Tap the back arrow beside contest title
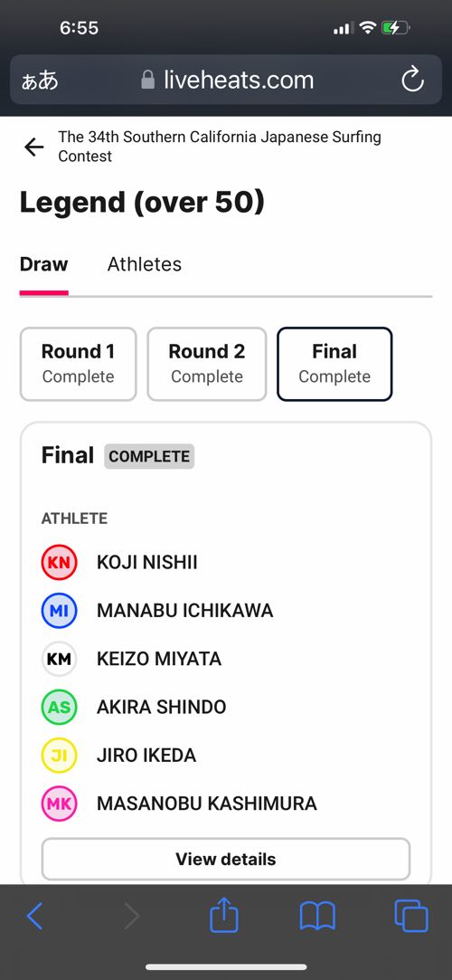The width and height of the screenshot is (452, 980). coord(33,147)
